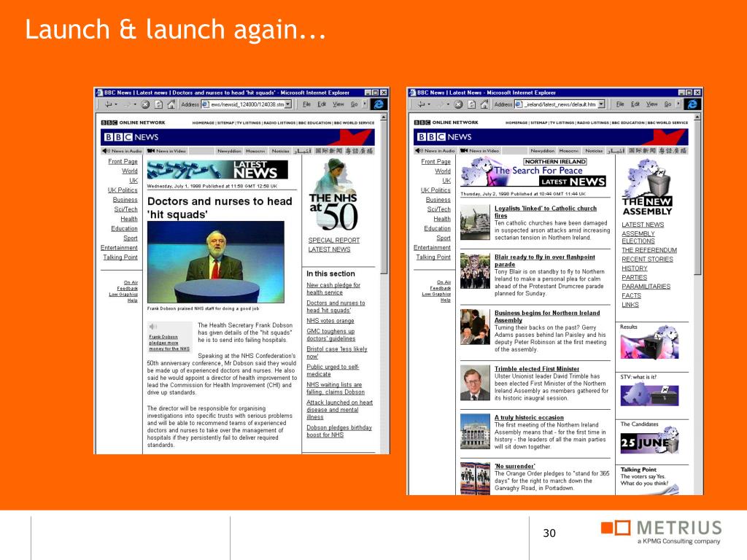
Task: Click Refresh icon in the left 'hit squads' window
Action: (x=158, y=104)
